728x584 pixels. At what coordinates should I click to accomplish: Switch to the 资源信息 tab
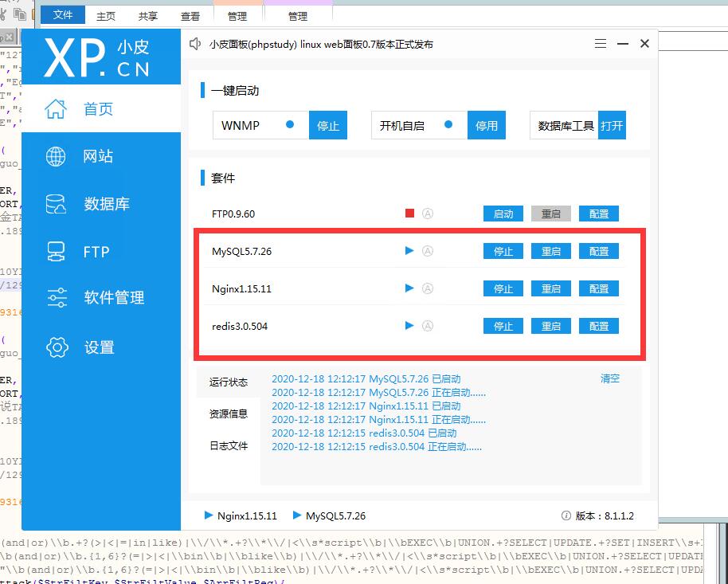click(229, 414)
